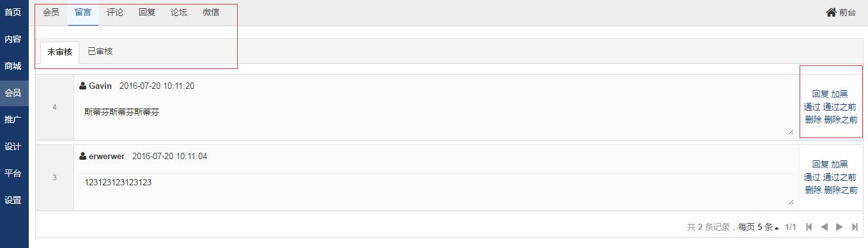Screen dimensions: 868x248
Task: Go to the next page arrow
Action: click(x=839, y=227)
